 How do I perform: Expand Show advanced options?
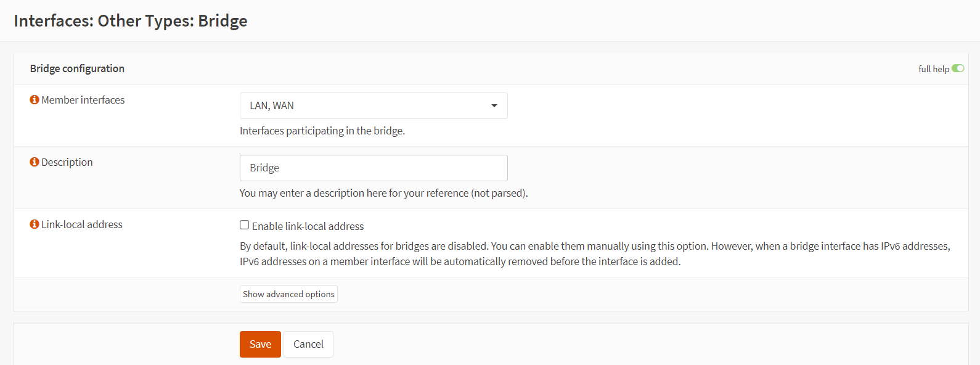pyautogui.click(x=288, y=294)
